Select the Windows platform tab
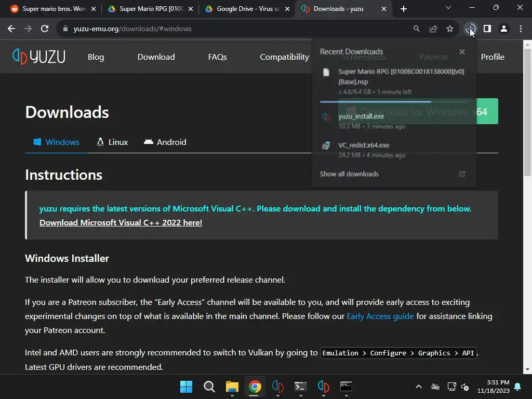This screenshot has width=532, height=399. 56,142
